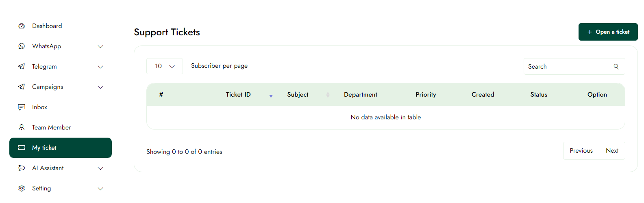Click the AI Assistant chat icon
Viewport: 644px width, 203px height.
[22, 168]
